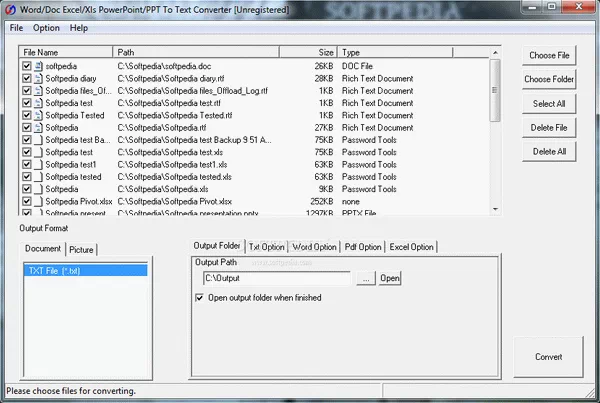Image resolution: width=600 pixels, height=403 pixels.
Task: Click the 9KB size cell
Action: pyautogui.click(x=326, y=189)
